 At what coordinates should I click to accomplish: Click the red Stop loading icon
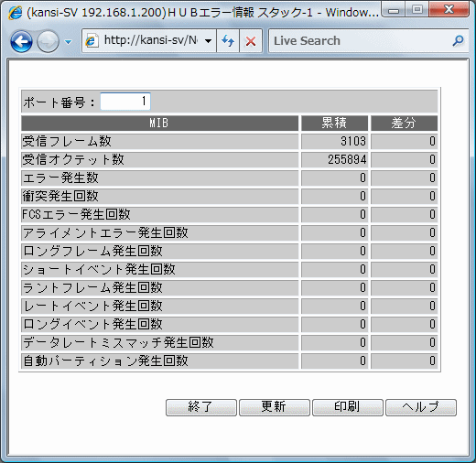(251, 40)
